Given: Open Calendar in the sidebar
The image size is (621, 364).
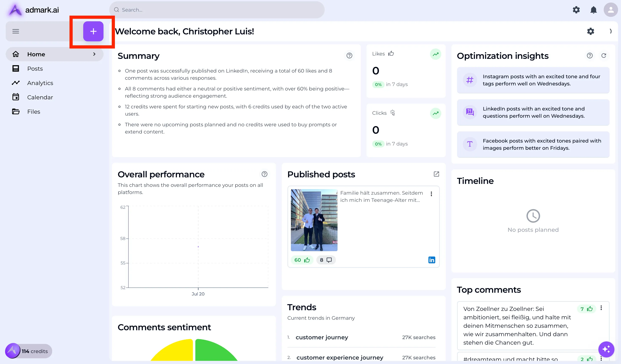Looking at the screenshot, I should [x=40, y=97].
